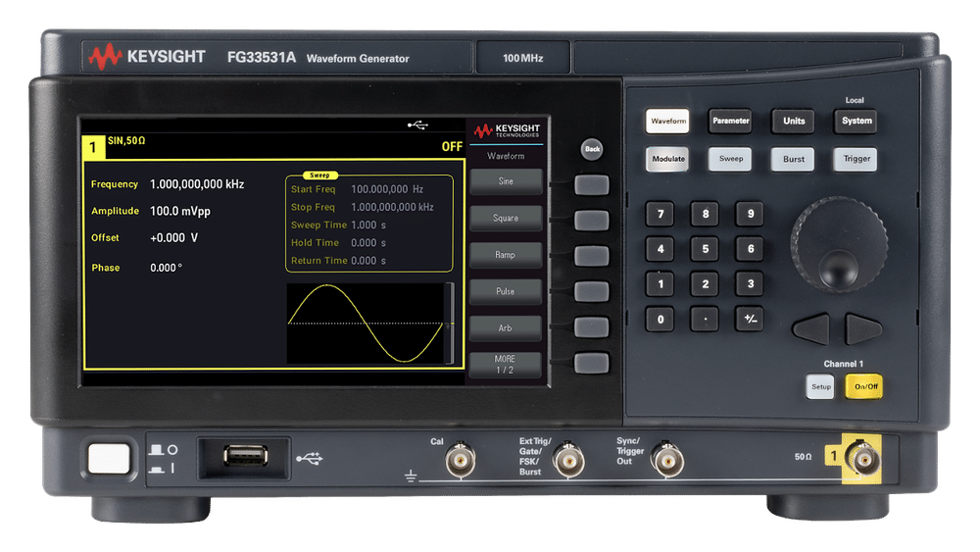Click the OFF output status indicator
This screenshot has height=552, width=980.
click(452, 146)
